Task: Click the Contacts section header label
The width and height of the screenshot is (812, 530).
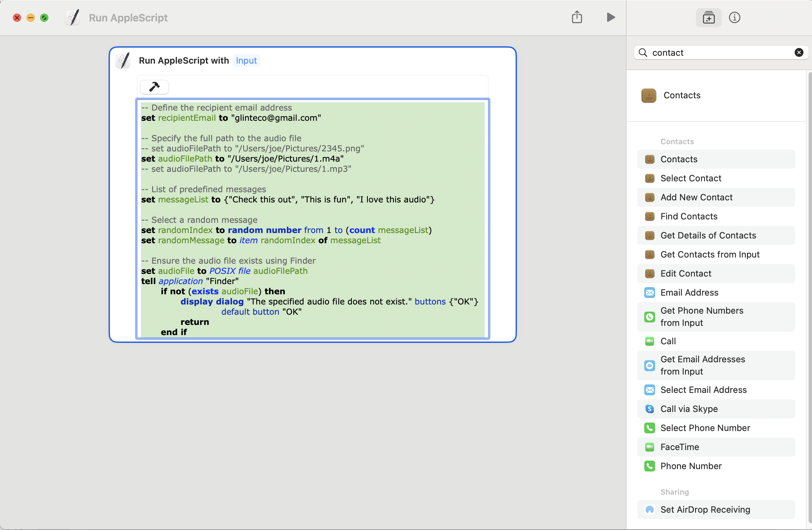Action: click(x=677, y=142)
